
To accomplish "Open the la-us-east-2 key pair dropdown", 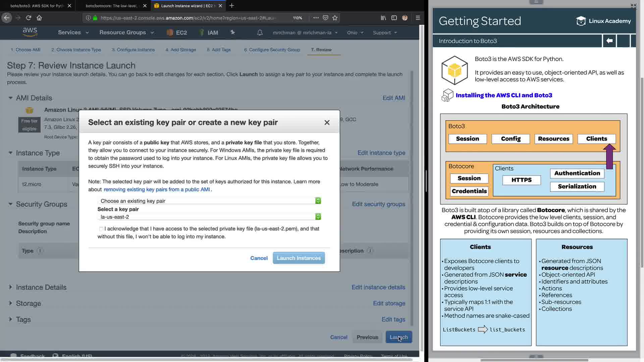I will click(x=209, y=217).
